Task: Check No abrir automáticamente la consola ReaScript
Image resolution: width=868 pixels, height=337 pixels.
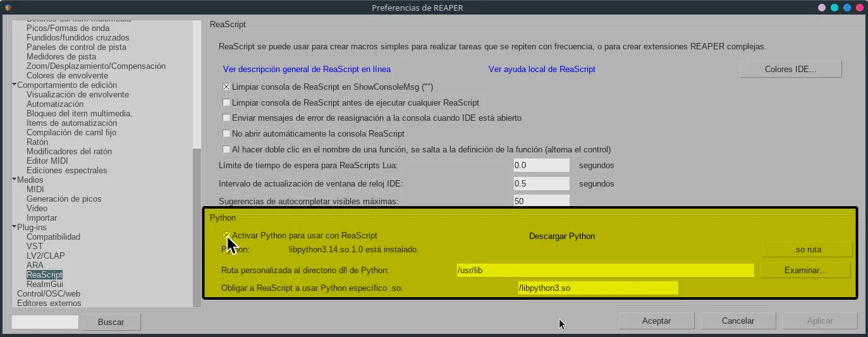Action: point(226,134)
